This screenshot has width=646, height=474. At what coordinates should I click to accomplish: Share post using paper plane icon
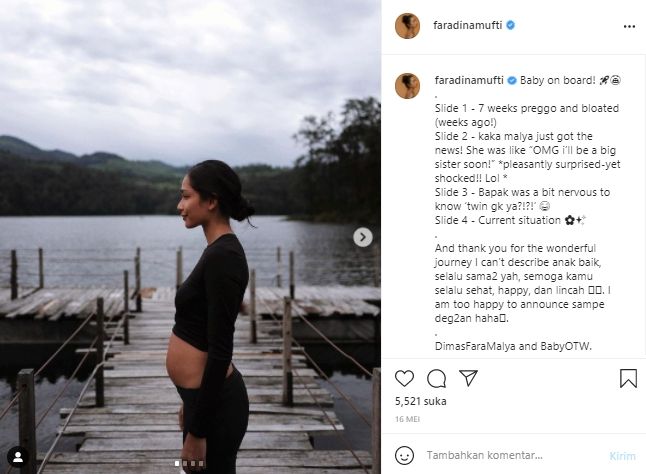coord(468,378)
